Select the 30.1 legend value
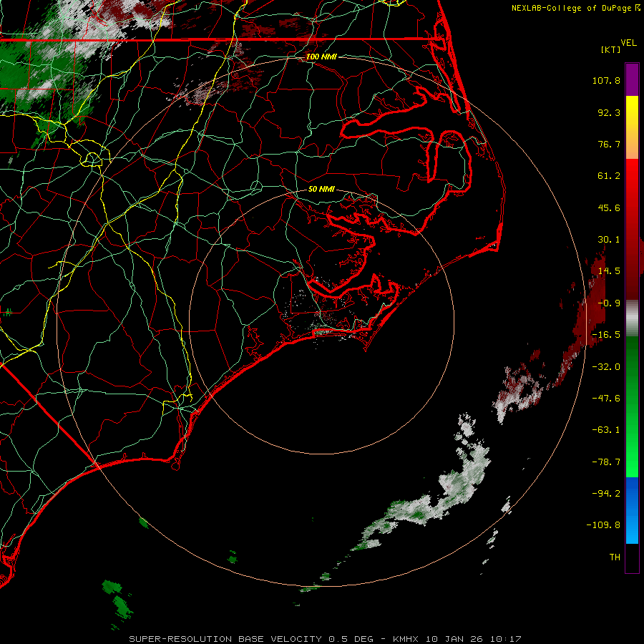Viewport: 644px width, 644px height. tap(609, 240)
